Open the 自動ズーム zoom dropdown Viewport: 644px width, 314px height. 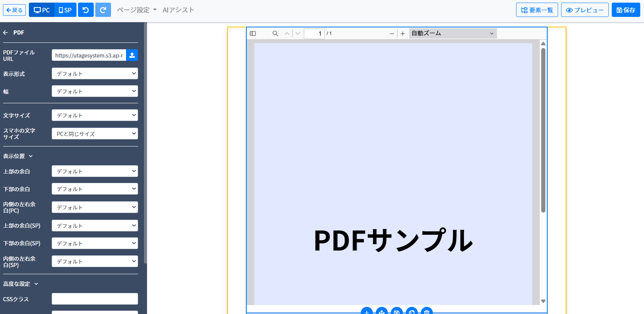[452, 33]
